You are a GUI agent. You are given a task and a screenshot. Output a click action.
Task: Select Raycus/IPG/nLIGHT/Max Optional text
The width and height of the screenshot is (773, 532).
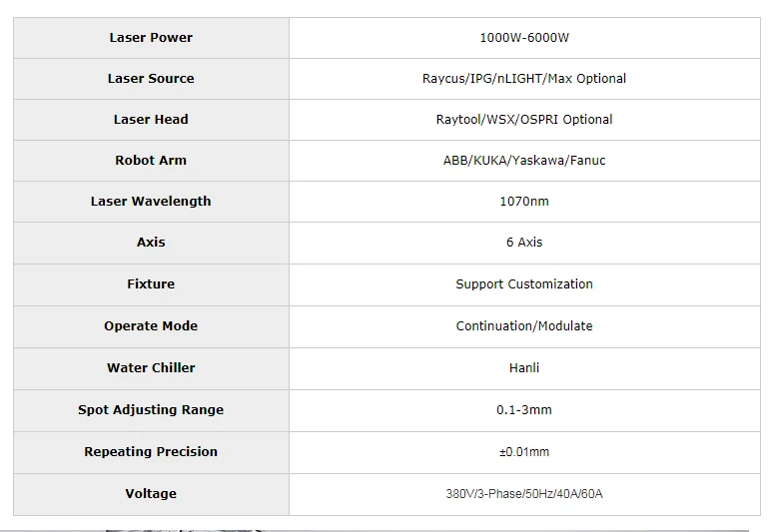point(524,79)
